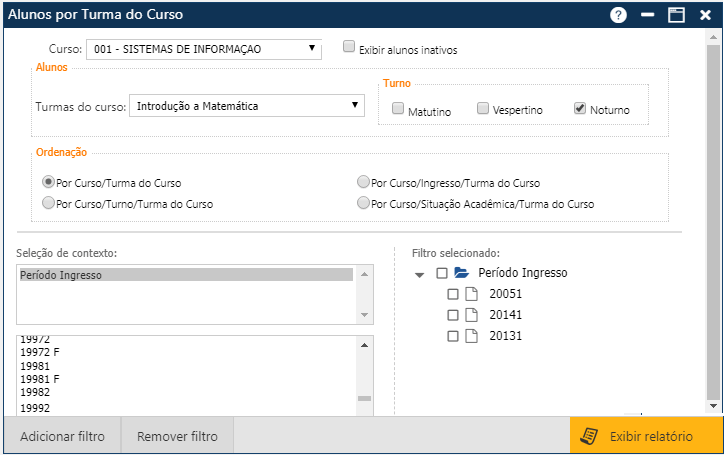Image resolution: width=727 pixels, height=455 pixels.
Task: Collapse the Período Ingresso tree node
Action: [x=420, y=274]
